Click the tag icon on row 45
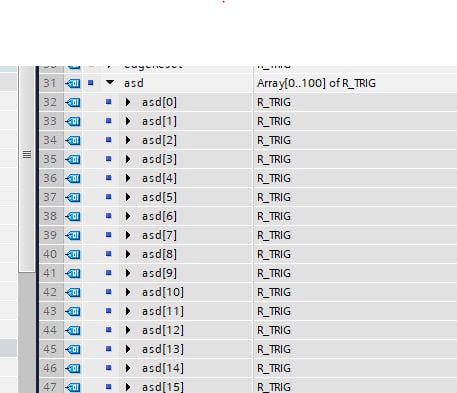457x393 pixels. [73, 349]
